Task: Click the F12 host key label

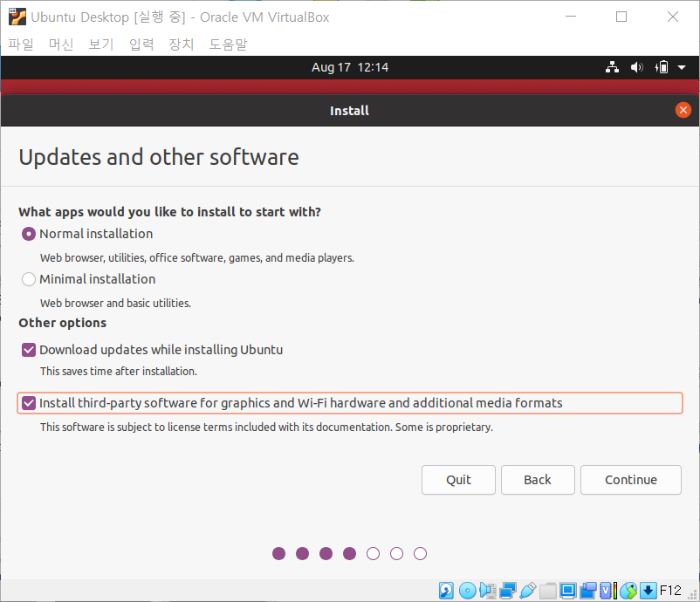Action: pyautogui.click(x=670, y=591)
